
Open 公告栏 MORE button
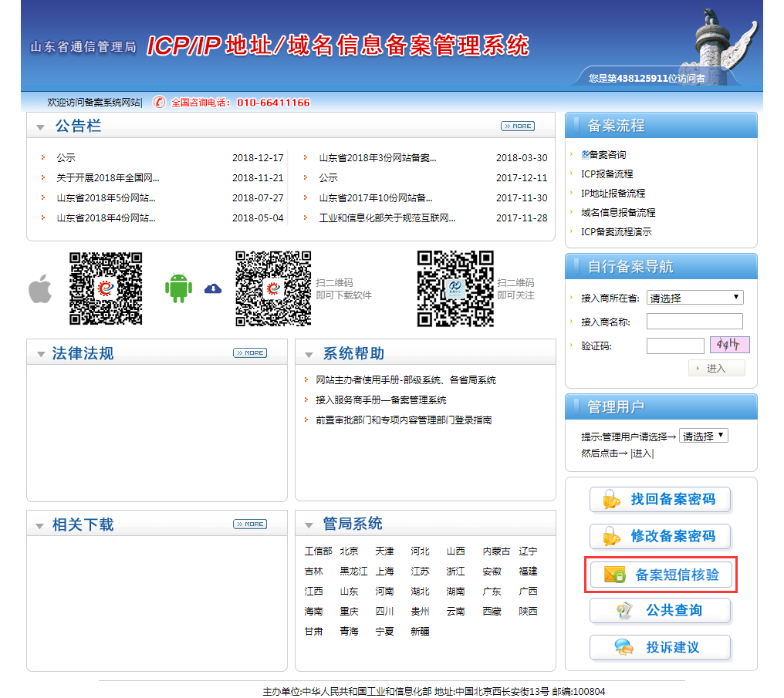[517, 126]
